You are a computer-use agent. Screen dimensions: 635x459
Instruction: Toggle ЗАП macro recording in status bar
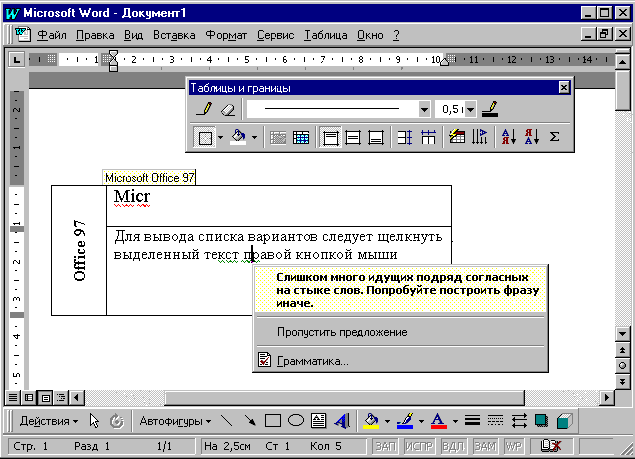click(x=385, y=446)
